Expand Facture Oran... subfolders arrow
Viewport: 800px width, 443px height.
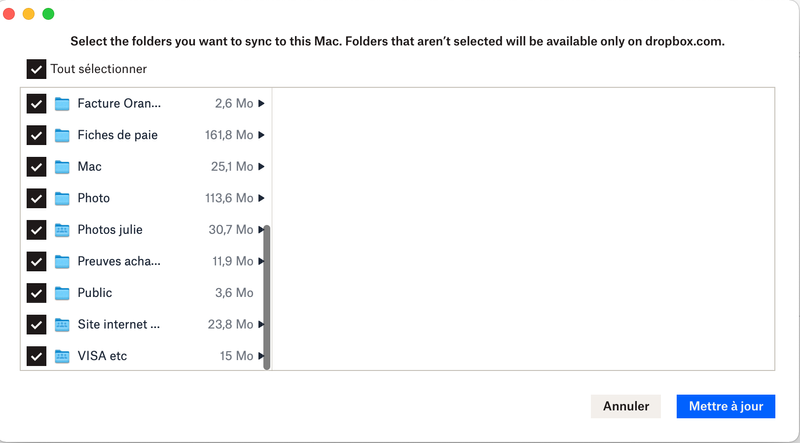tap(261, 103)
